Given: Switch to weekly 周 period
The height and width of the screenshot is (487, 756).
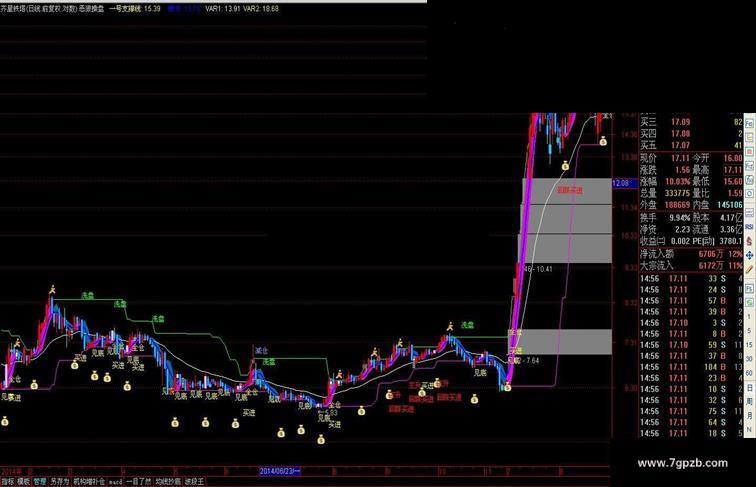Looking at the screenshot, I should click(x=749, y=400).
